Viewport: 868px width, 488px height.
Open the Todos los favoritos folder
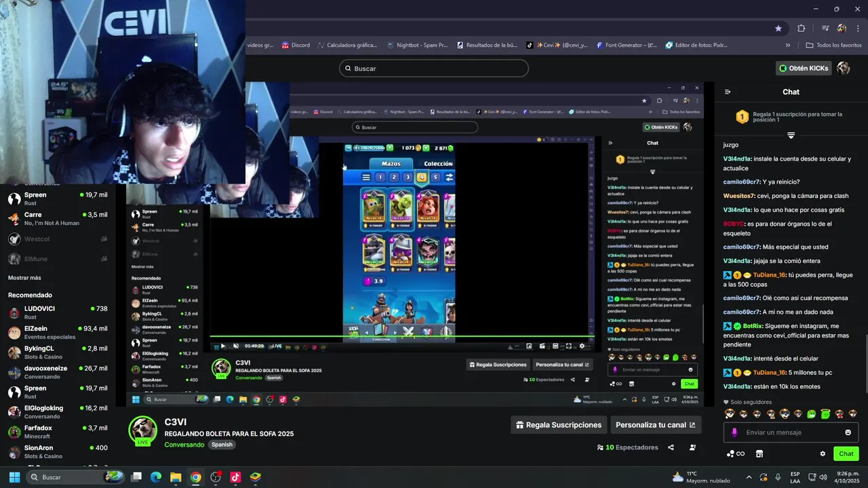tap(833, 45)
